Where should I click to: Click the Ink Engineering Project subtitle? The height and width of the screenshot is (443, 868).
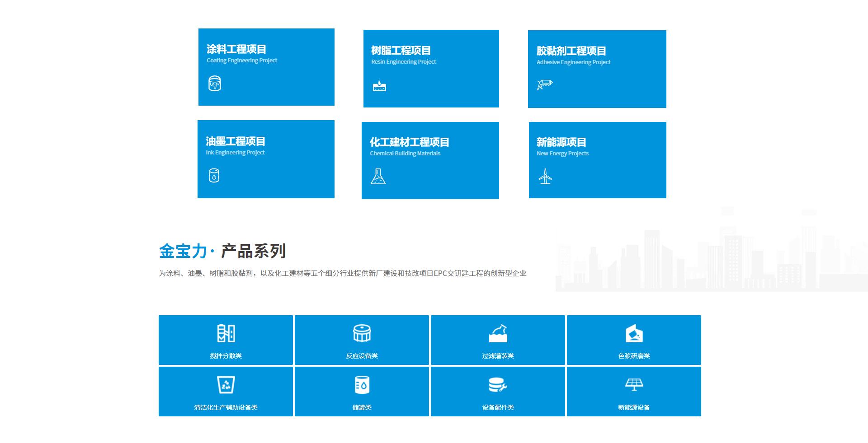(x=235, y=153)
